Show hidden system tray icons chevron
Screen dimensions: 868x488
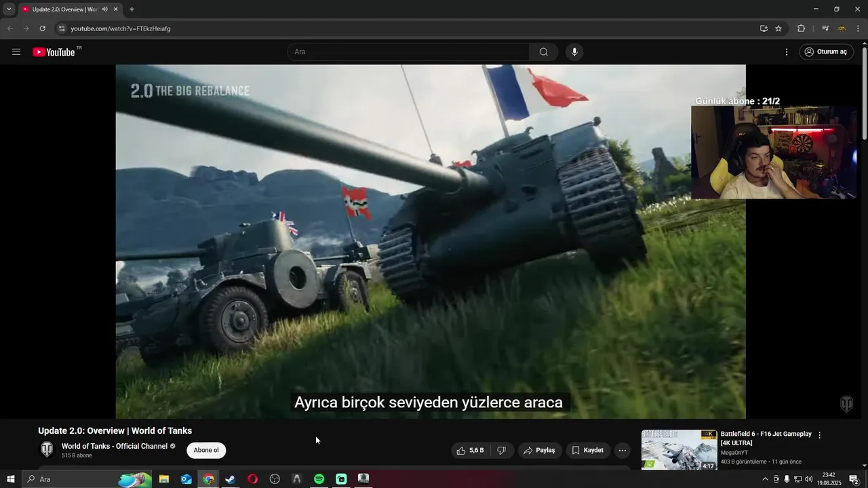pos(766,479)
